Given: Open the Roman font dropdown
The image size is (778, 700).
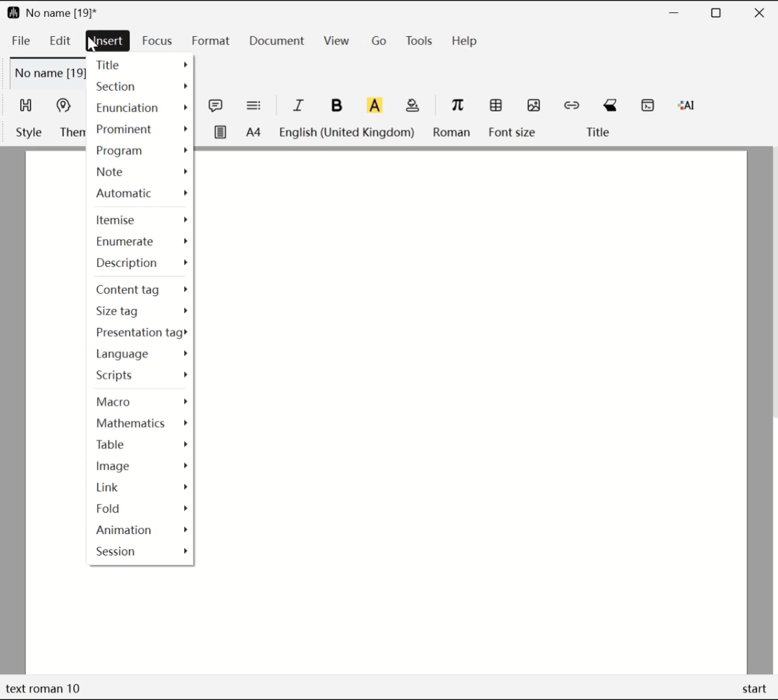Looking at the screenshot, I should coord(451,132).
